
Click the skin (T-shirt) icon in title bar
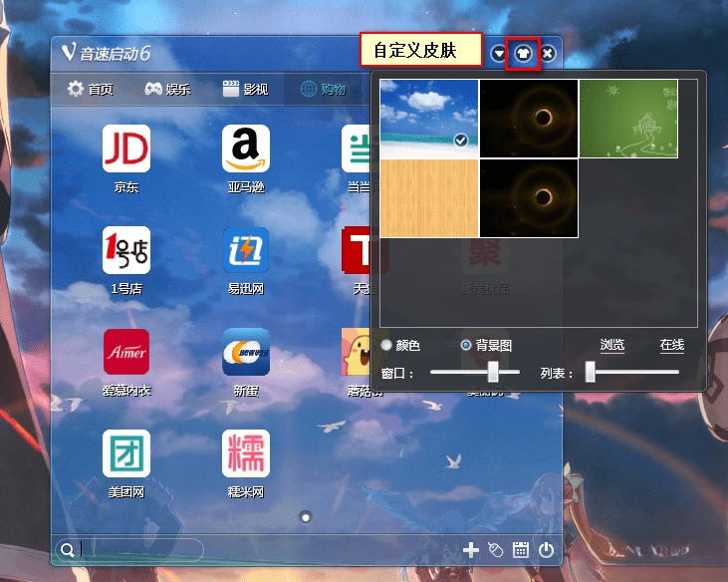point(523,54)
